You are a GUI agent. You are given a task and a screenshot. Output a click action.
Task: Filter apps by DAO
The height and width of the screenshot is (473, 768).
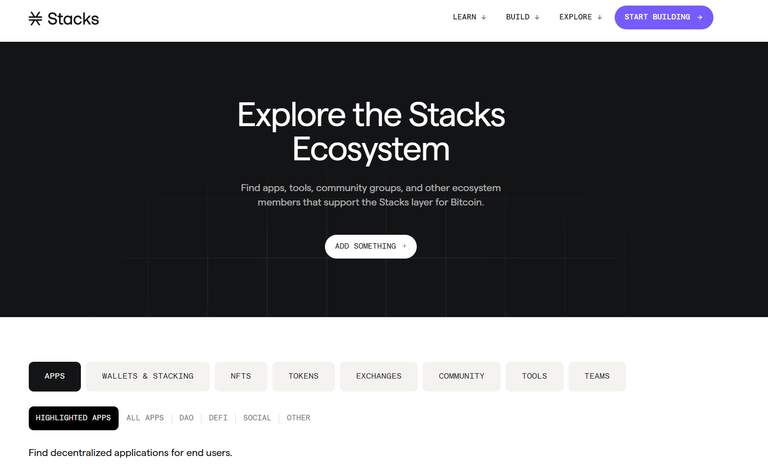pos(186,418)
